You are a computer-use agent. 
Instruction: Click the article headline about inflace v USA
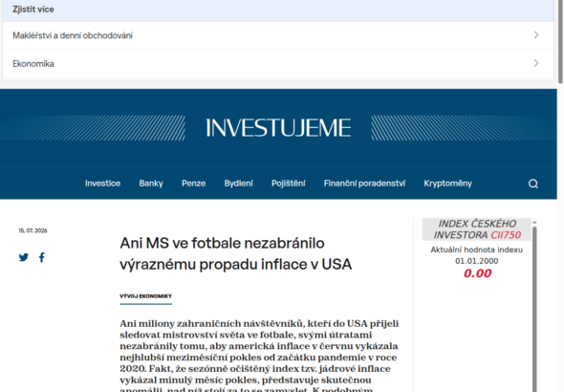point(235,253)
